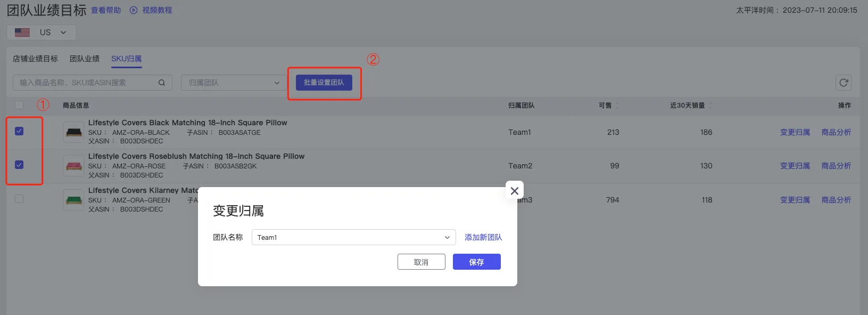Sort by 近30天销量 column arrows
Screen dimensions: 868x315
pyautogui.click(x=710, y=106)
